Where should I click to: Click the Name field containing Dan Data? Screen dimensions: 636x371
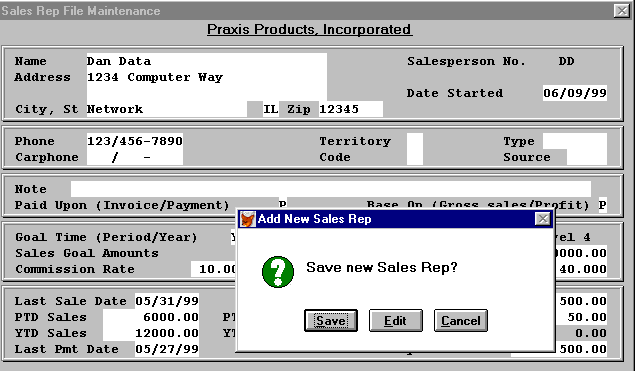(206, 61)
